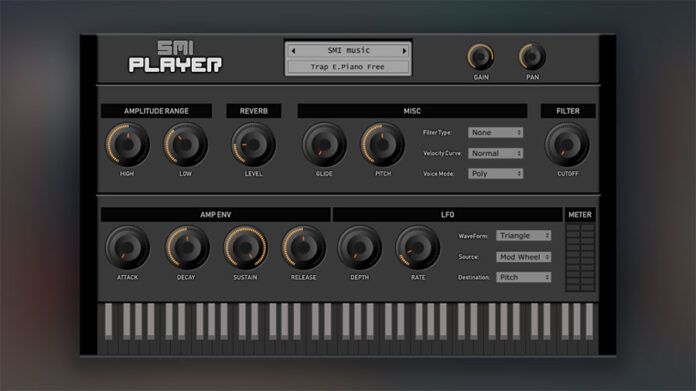696x391 pixels.
Task: Click the filter CUTOFF knob
Action: (567, 145)
